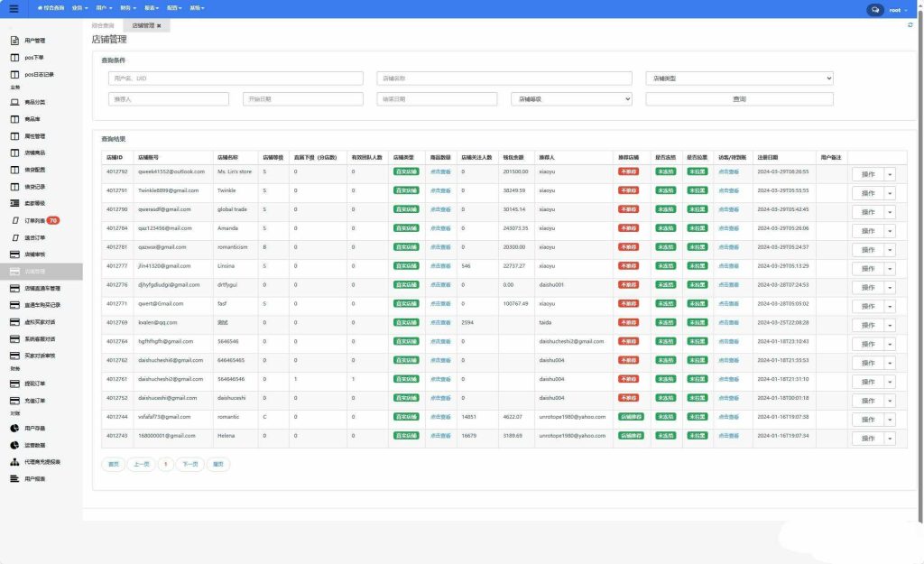Toggle 未冻结 status badge for Twinkle row
The height and width of the screenshot is (564, 924).
(x=665, y=190)
